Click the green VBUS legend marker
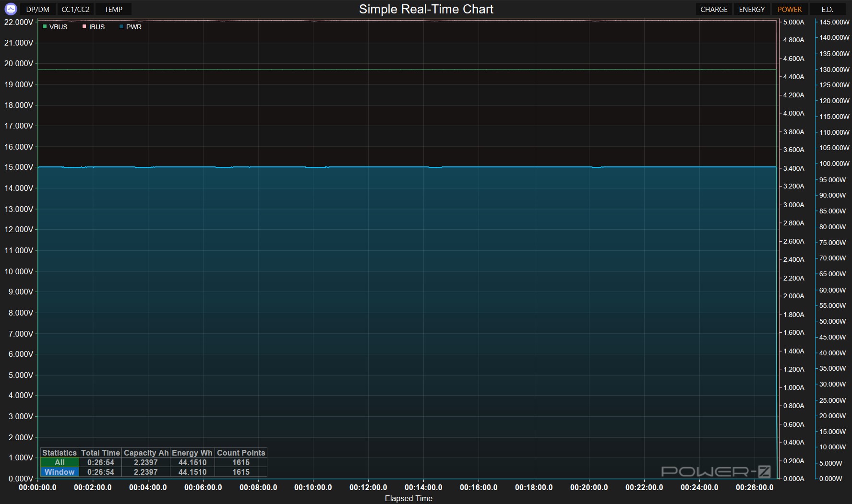852x504 pixels. click(x=45, y=27)
